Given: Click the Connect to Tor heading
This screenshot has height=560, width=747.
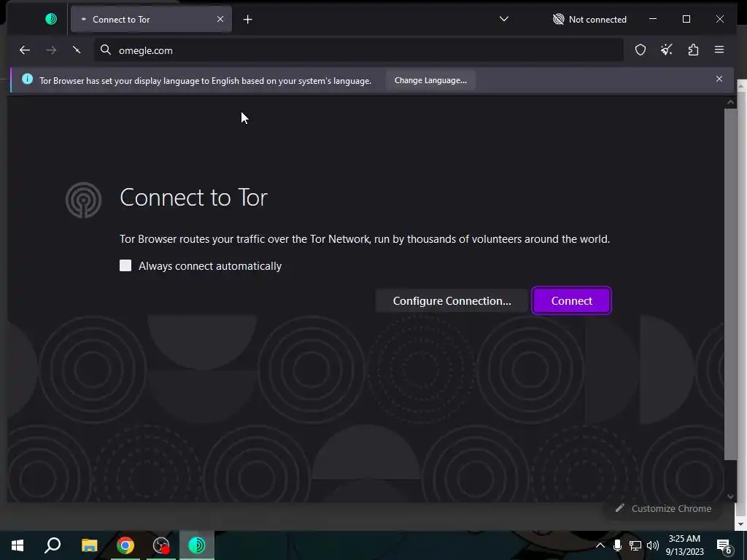Looking at the screenshot, I should coord(193,197).
